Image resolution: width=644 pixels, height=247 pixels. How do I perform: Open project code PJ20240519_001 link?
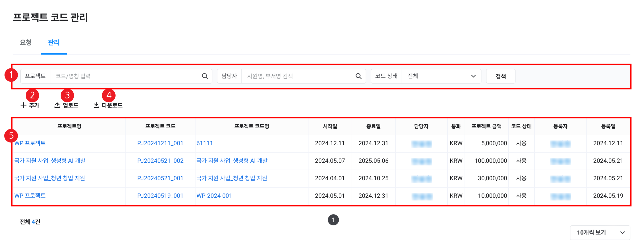(160, 196)
